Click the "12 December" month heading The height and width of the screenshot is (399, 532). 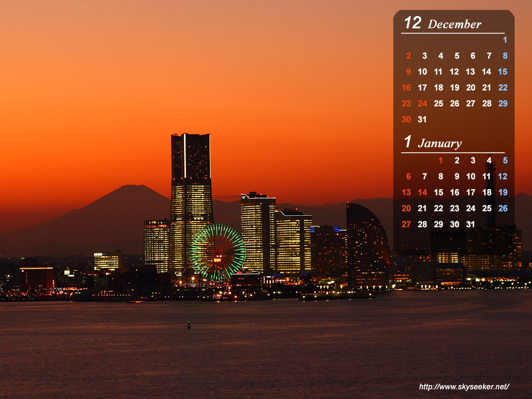coord(443,23)
